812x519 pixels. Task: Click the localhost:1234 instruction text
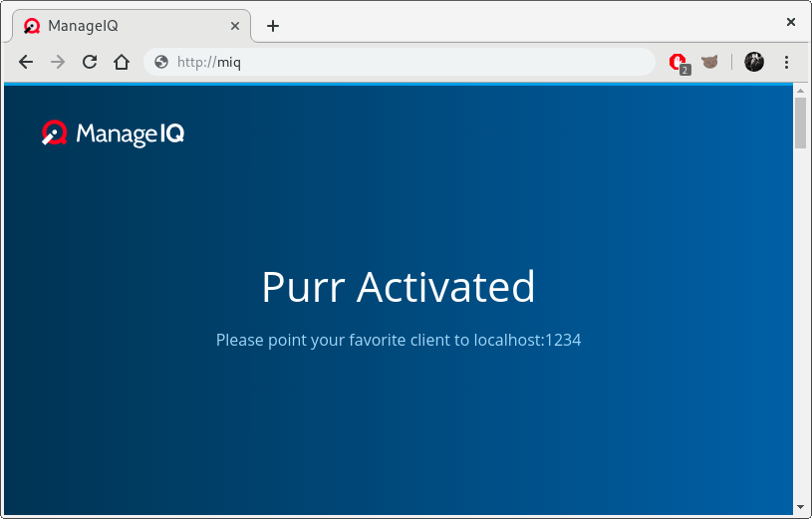click(x=398, y=340)
